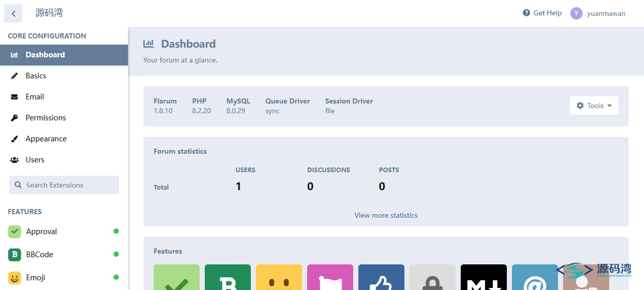Focus the Search Extensions input field
644x290 pixels.
(64, 185)
